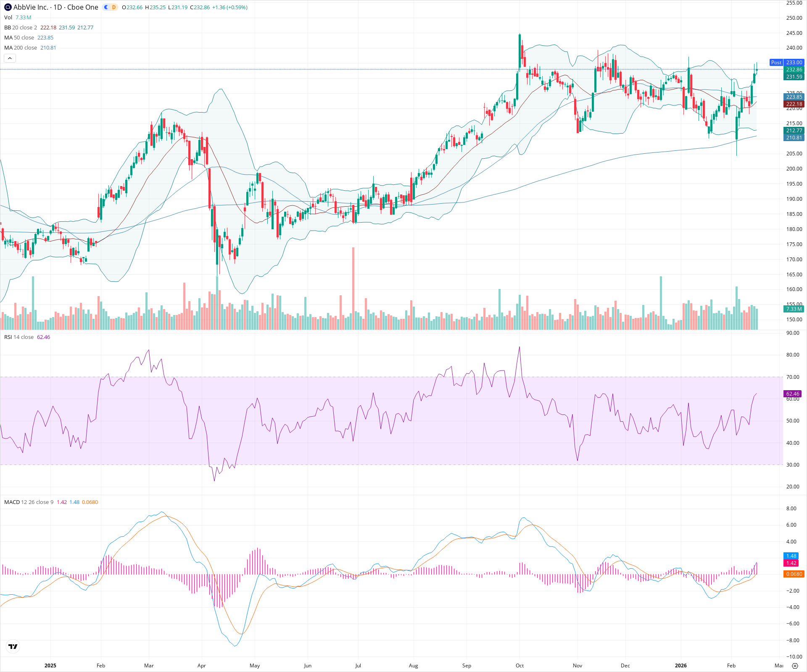The image size is (807, 672).
Task: Click the "Cboe One" exchange label
Action: [x=82, y=7]
